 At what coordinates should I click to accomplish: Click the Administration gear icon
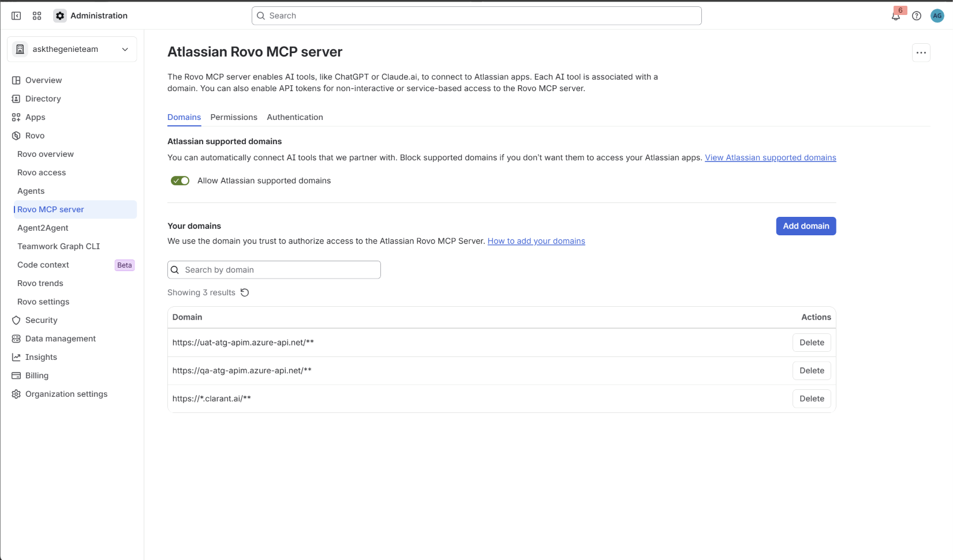60,16
